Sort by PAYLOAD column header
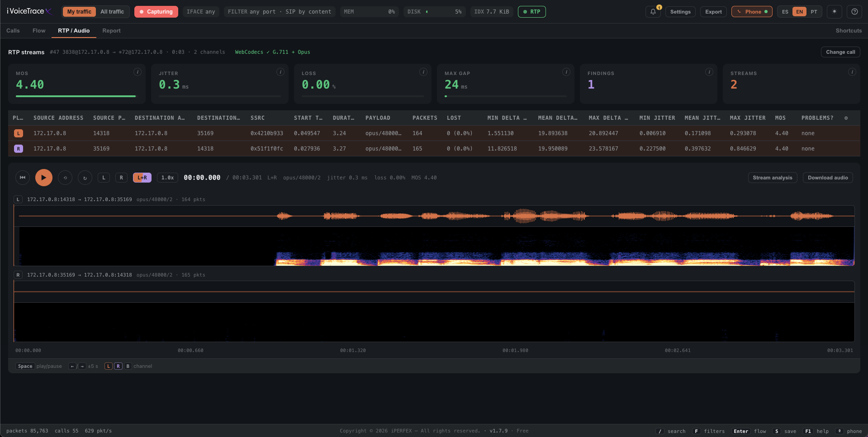Image resolution: width=868 pixels, height=437 pixels. [378, 118]
